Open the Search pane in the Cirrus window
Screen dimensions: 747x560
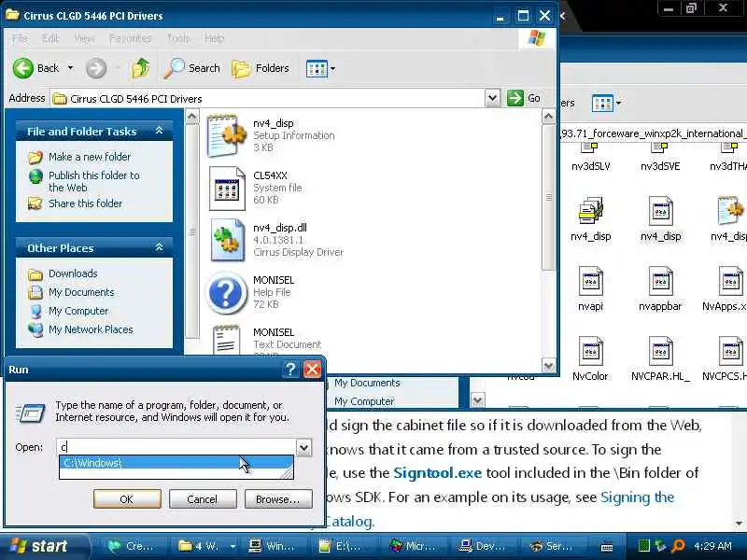[192, 68]
